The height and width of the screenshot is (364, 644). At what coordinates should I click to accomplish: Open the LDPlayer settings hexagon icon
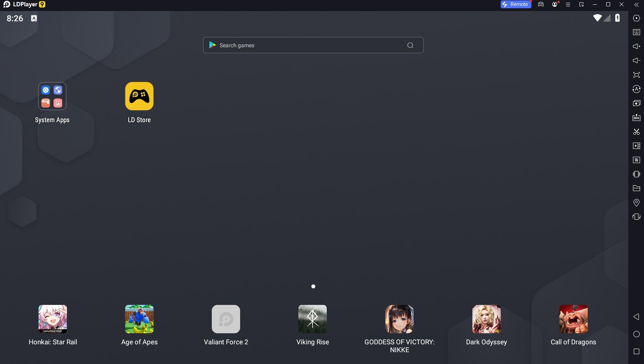click(x=636, y=18)
